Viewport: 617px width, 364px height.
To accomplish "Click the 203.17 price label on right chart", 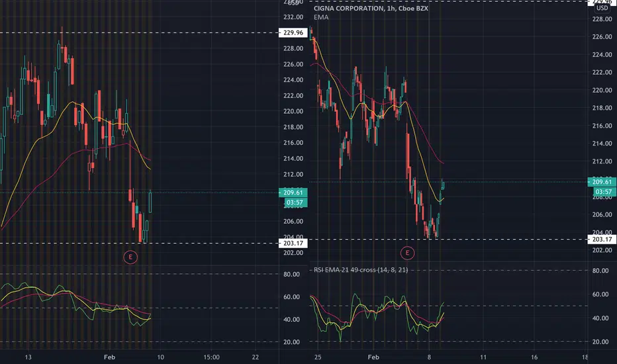I will click(602, 240).
